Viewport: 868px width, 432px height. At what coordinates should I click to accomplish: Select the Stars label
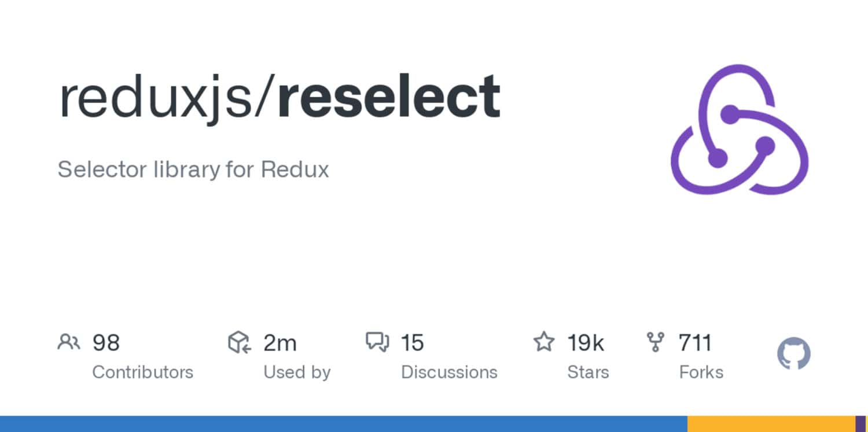click(588, 372)
